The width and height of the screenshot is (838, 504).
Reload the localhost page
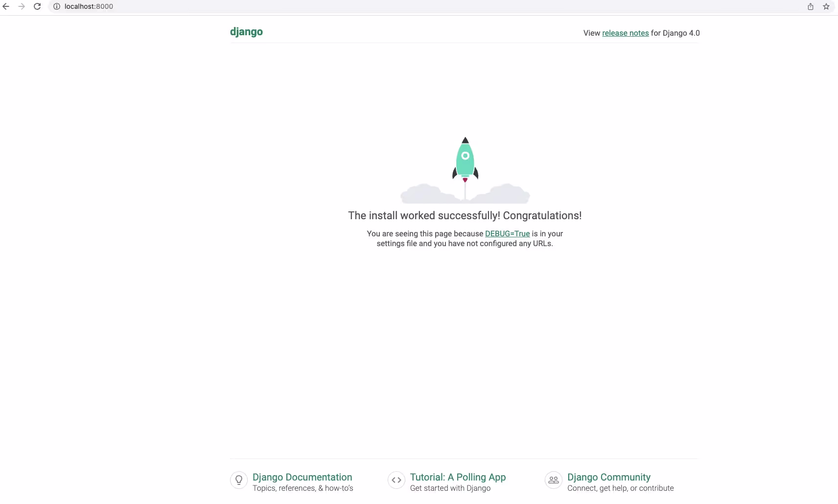tap(37, 6)
